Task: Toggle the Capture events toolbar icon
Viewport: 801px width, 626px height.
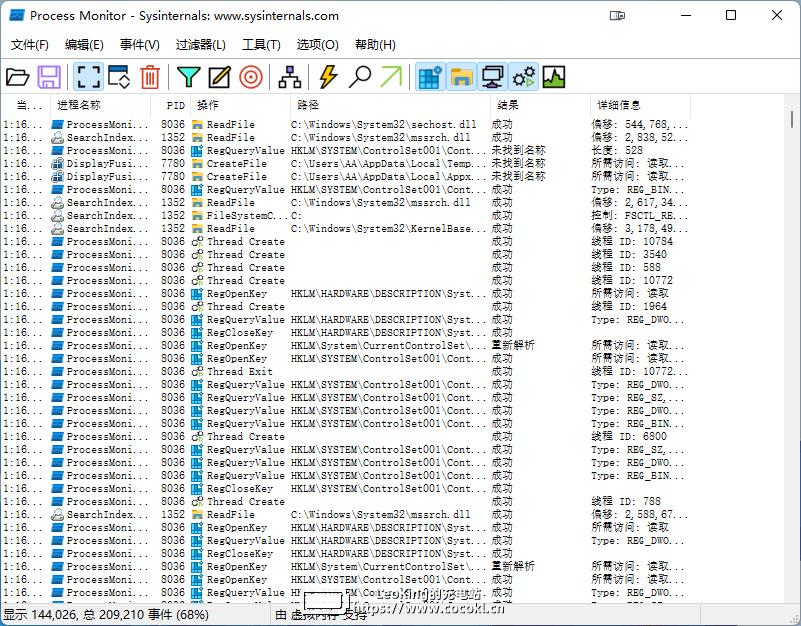Action: pyautogui.click(x=88, y=77)
